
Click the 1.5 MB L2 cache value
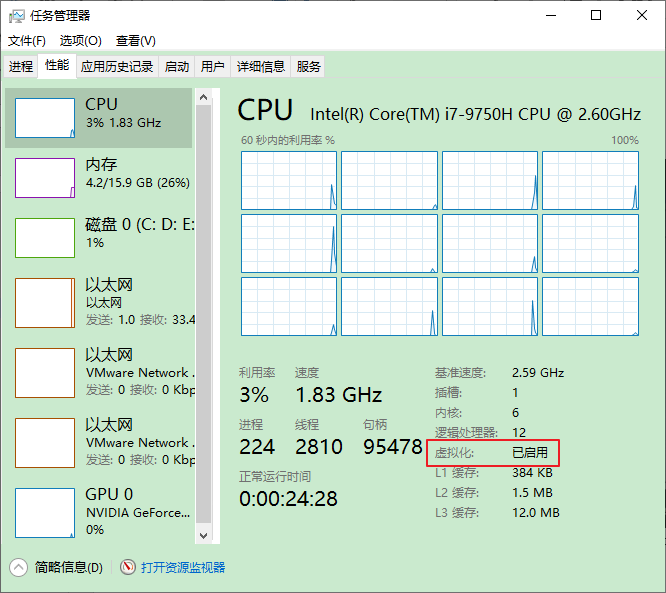(x=533, y=492)
